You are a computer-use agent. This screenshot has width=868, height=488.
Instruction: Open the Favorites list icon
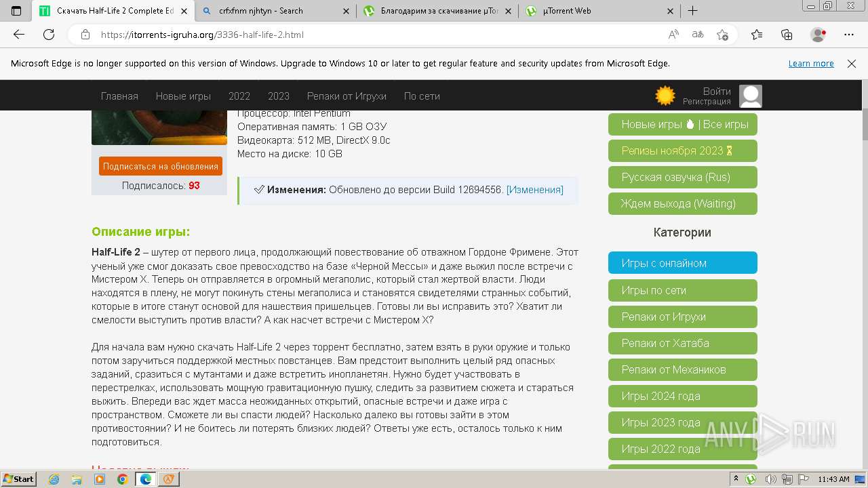(x=757, y=35)
